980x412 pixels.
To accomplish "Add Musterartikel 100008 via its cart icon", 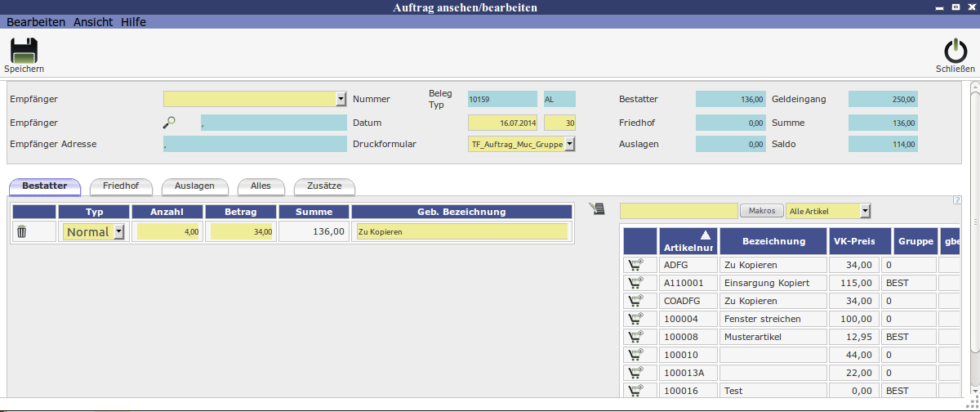I will (x=635, y=337).
